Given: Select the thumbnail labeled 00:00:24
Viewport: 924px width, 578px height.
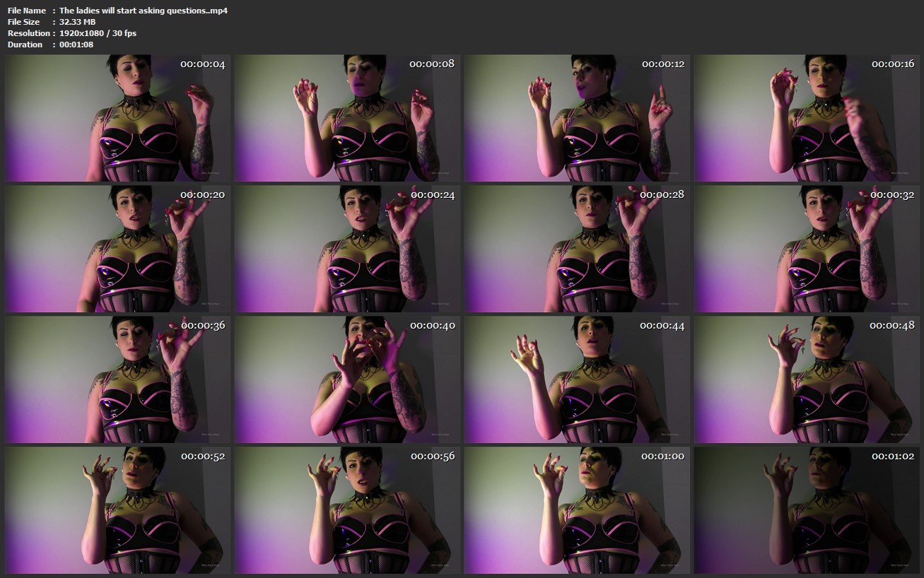Looking at the screenshot, I should pyautogui.click(x=347, y=249).
